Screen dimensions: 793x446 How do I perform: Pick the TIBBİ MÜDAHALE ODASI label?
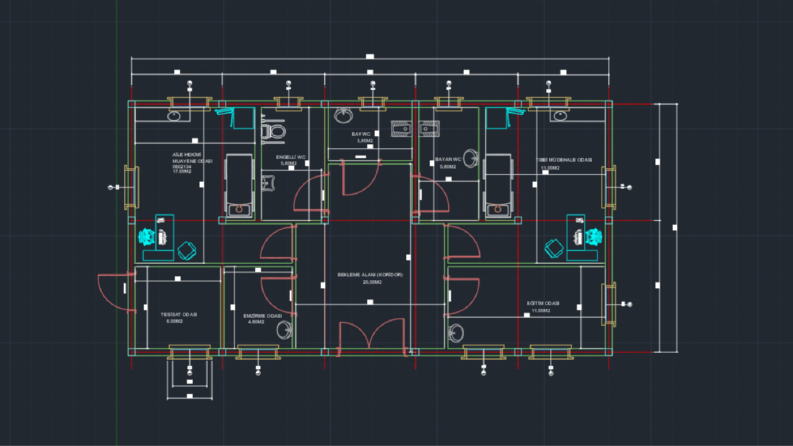[564, 160]
